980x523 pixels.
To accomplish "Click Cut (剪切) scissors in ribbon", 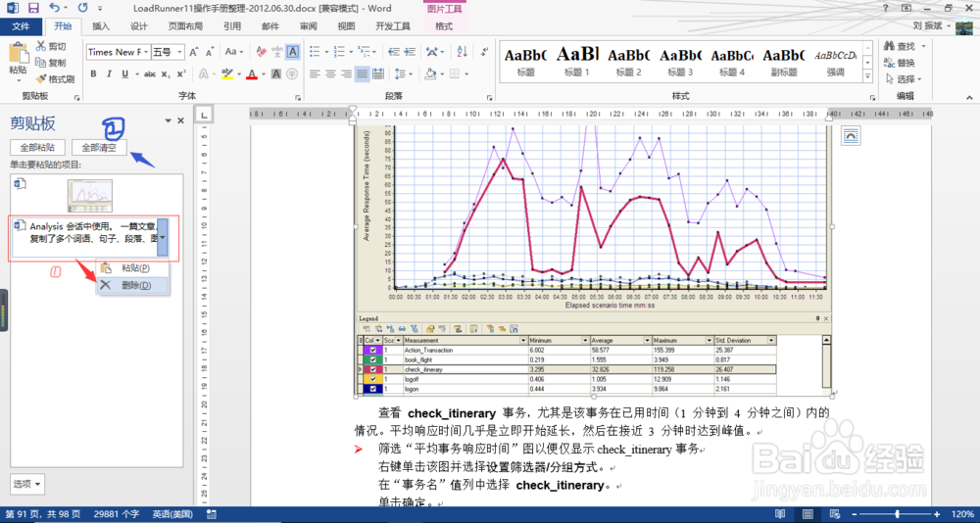I will tap(50, 46).
